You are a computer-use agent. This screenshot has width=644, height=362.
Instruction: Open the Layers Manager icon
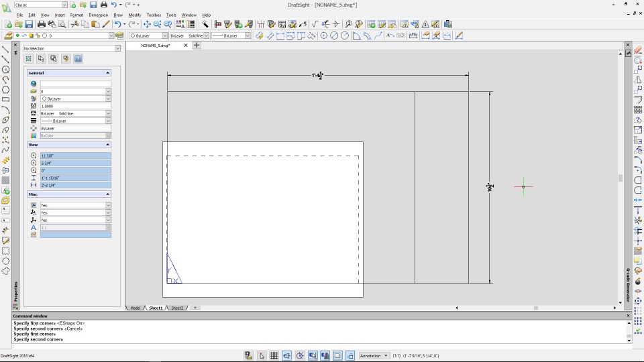click(x=8, y=36)
